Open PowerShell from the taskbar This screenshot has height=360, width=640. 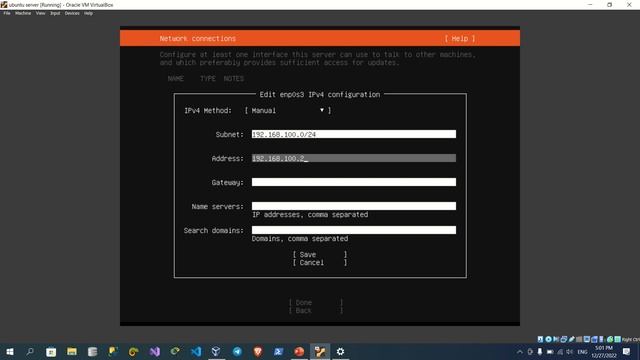[x=278, y=351]
